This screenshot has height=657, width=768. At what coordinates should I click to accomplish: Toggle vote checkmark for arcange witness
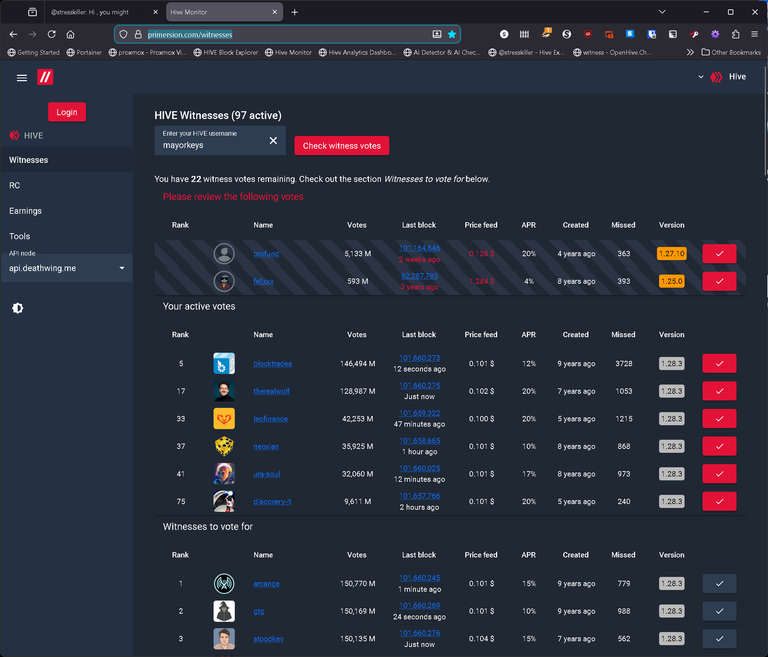pos(719,584)
